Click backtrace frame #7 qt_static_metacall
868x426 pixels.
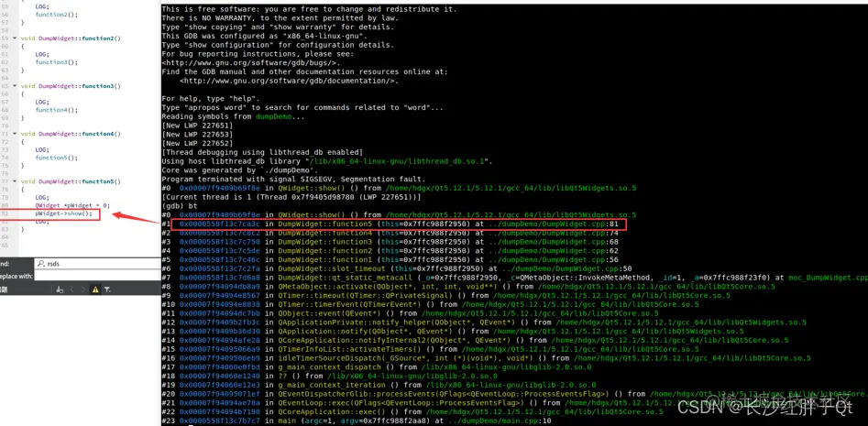pyautogui.click(x=515, y=278)
